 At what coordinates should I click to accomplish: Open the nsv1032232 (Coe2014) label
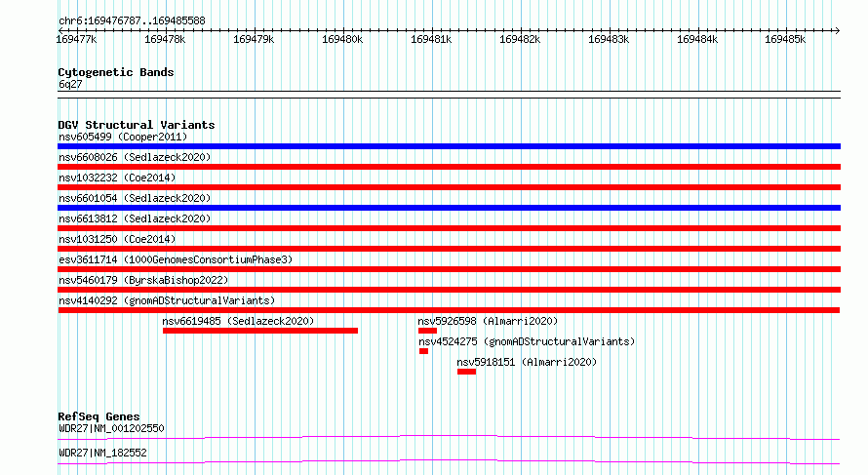pyautogui.click(x=117, y=178)
